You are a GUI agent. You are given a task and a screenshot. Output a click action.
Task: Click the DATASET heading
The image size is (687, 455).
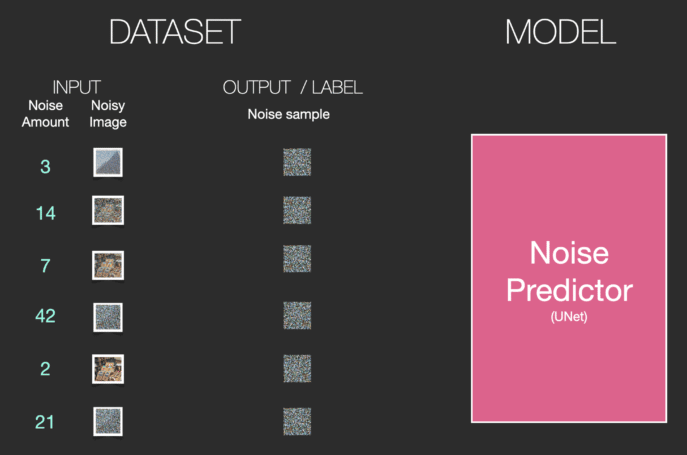[175, 32]
